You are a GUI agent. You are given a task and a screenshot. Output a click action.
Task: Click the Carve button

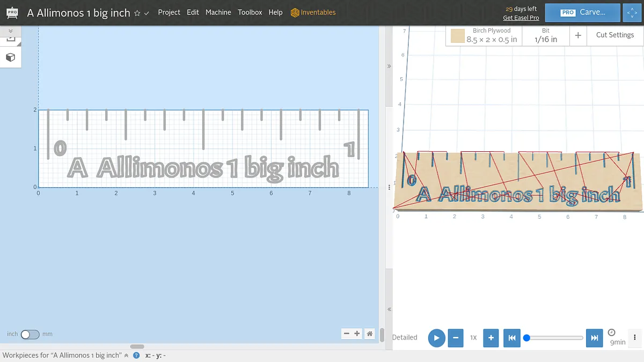click(x=583, y=12)
